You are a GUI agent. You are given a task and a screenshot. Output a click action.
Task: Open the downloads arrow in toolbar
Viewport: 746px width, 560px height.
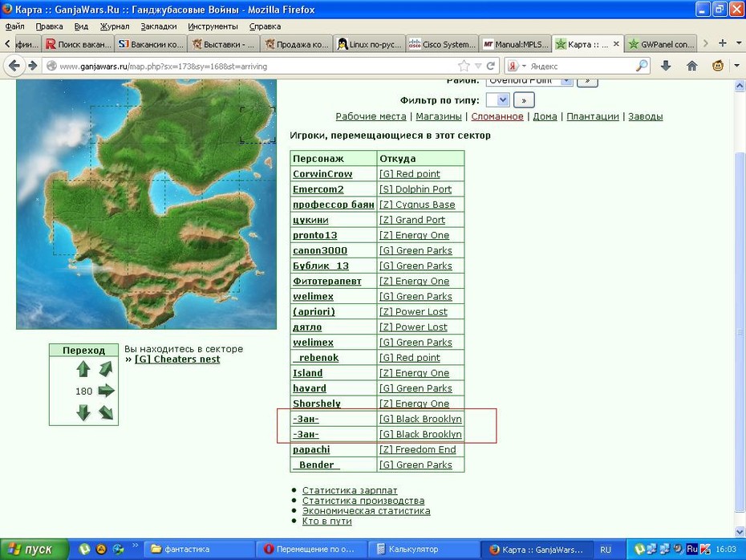click(666, 66)
